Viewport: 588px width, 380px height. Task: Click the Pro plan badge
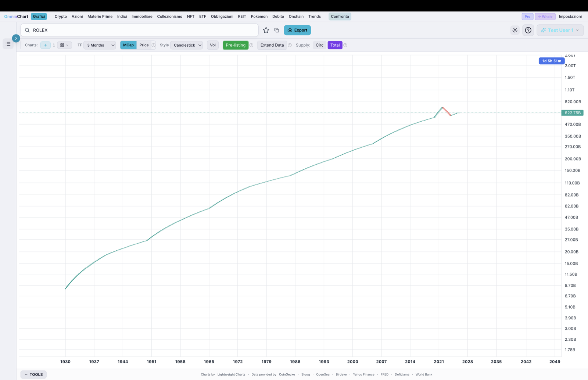coord(527,17)
